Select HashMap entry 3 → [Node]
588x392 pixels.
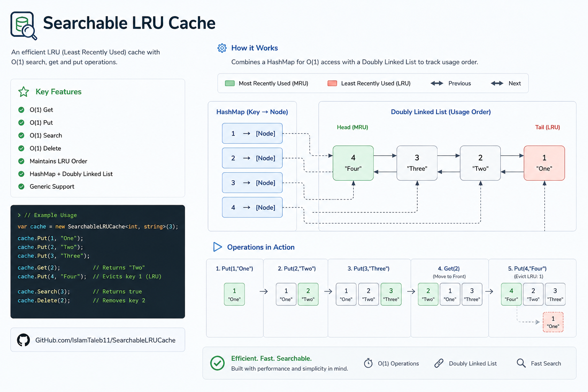(x=252, y=183)
